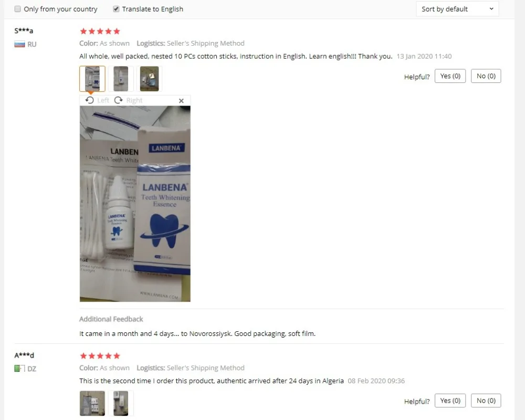525x420 pixels.
Task: Vote Yes (0) on A***d's review
Action: click(x=450, y=401)
